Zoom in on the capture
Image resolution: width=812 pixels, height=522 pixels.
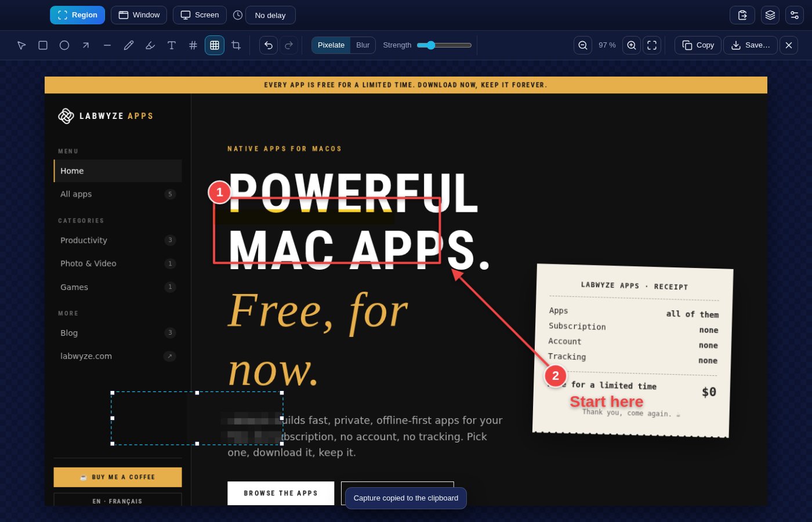click(632, 45)
